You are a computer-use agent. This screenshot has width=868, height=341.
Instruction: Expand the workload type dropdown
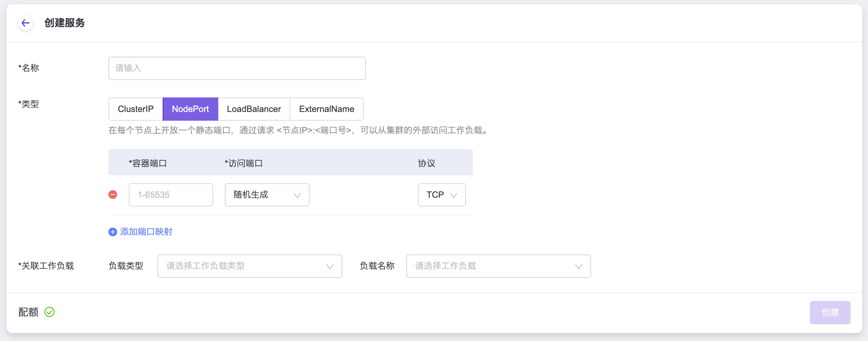click(250, 266)
